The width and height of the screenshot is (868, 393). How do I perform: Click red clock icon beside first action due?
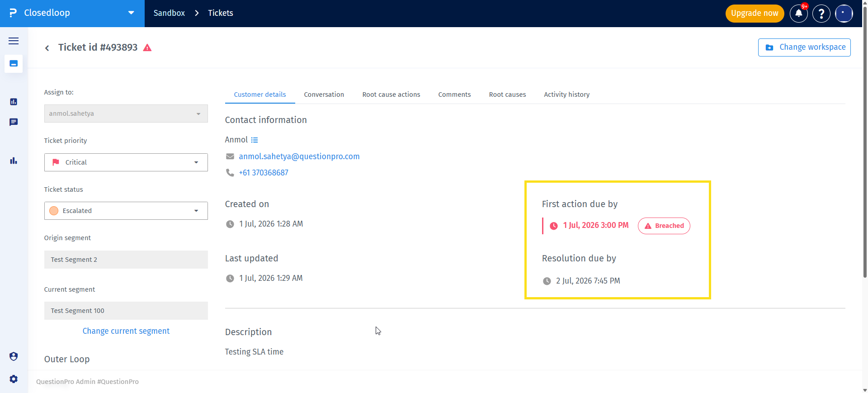point(554,226)
